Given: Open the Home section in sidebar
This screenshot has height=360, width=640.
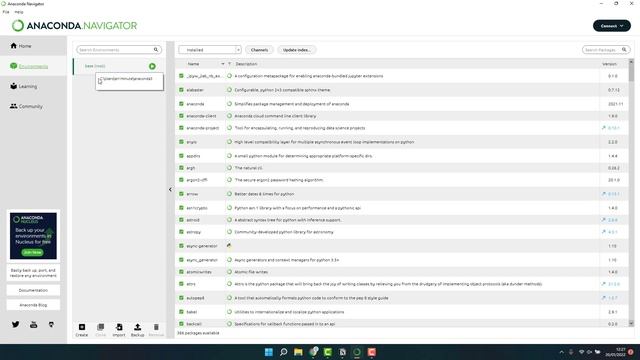Looking at the screenshot, I should click(21, 46).
